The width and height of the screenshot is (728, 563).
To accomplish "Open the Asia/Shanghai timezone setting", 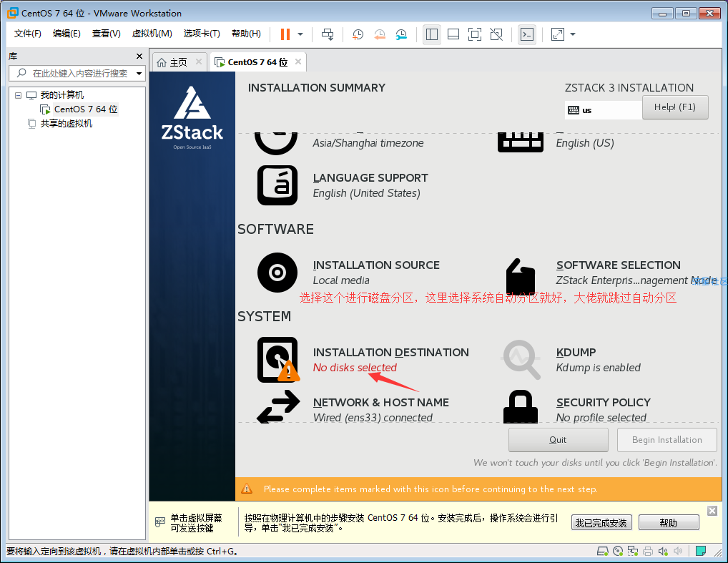I will pos(368,143).
